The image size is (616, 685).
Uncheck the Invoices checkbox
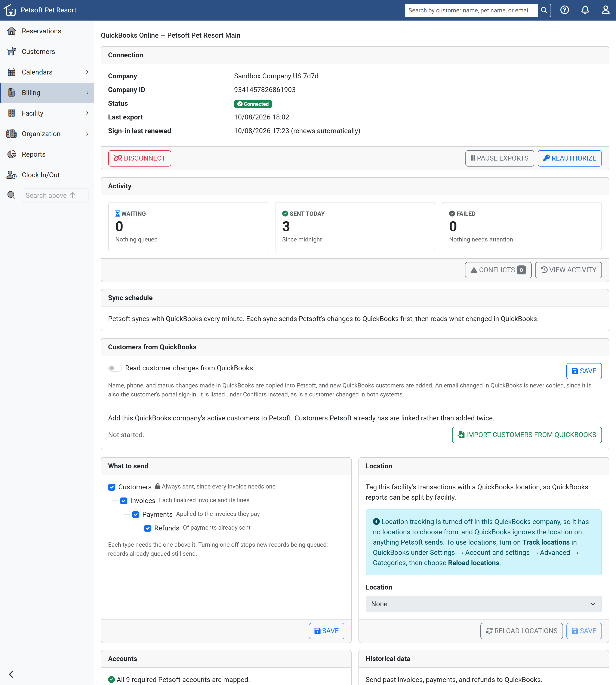click(124, 501)
